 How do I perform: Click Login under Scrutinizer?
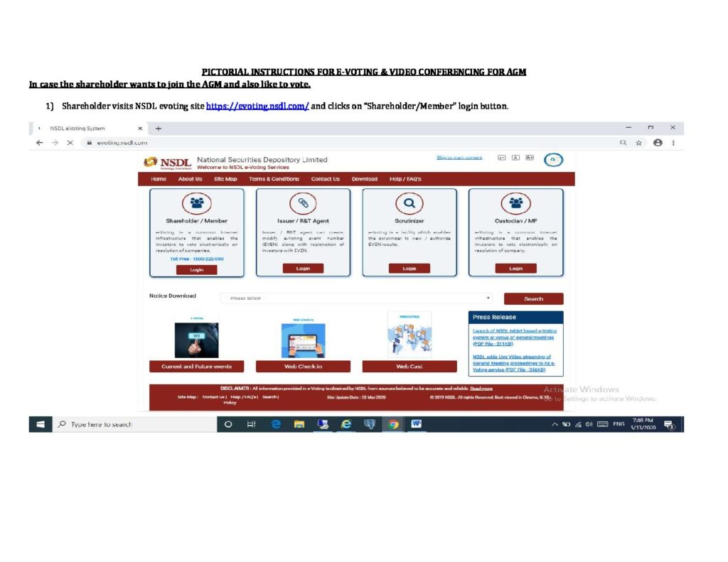409,269
